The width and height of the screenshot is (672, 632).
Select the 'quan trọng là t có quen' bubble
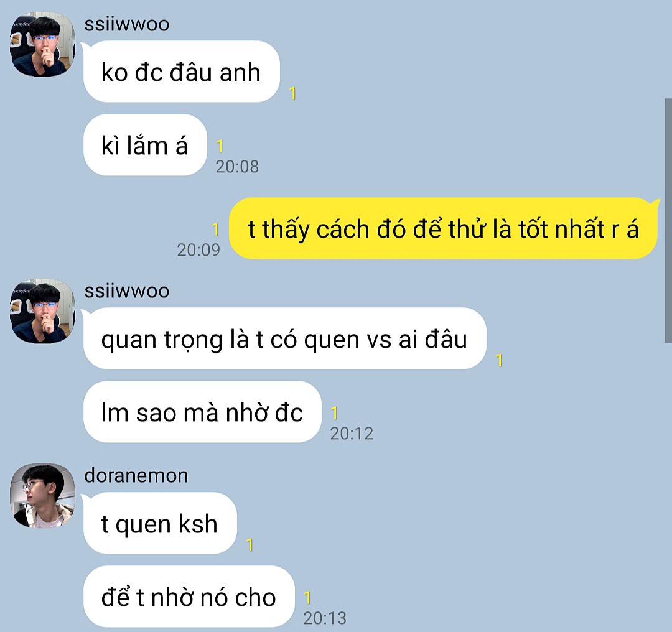(x=285, y=338)
